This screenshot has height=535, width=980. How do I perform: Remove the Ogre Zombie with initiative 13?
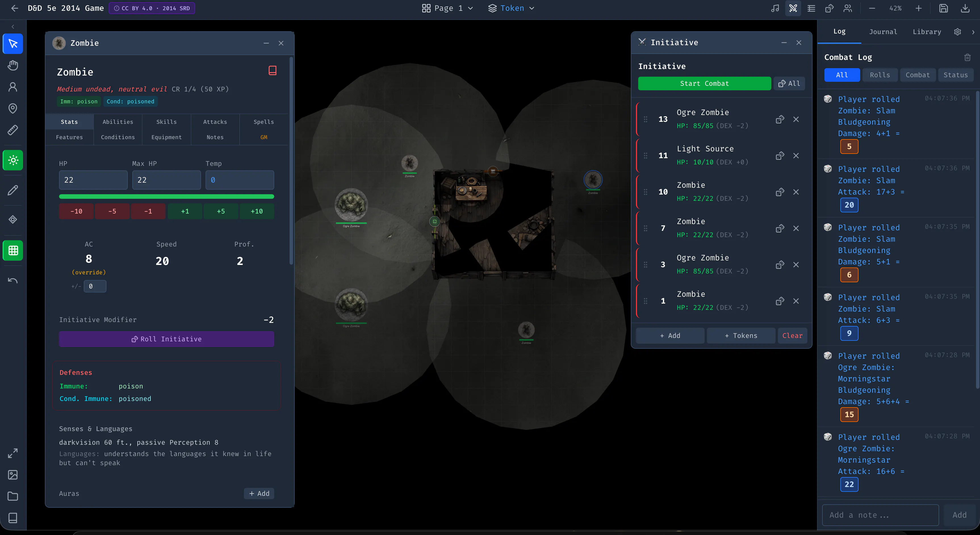pos(796,120)
